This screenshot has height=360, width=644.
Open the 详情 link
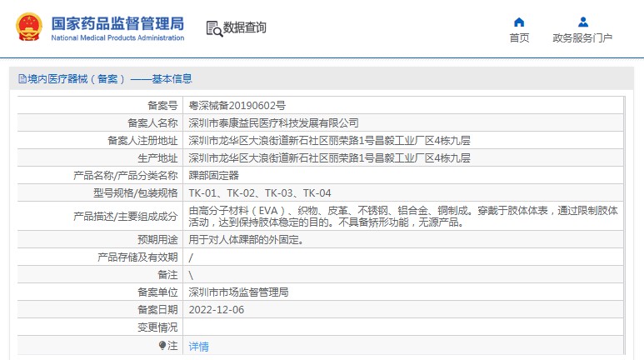[x=198, y=347]
